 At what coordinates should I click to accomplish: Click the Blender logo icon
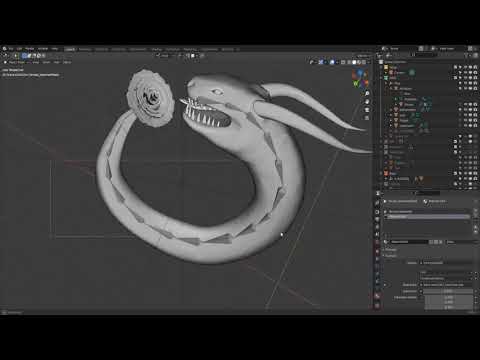(x=5, y=49)
